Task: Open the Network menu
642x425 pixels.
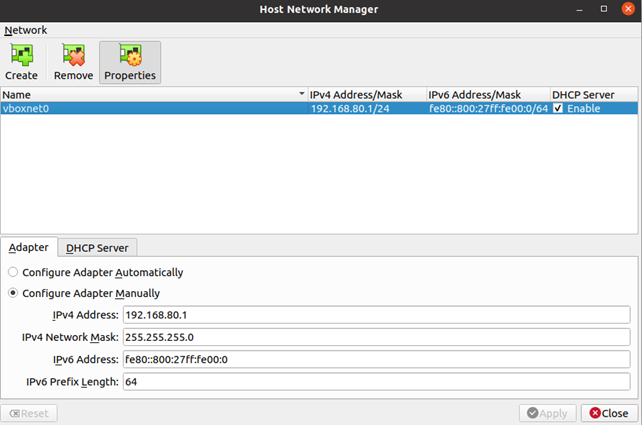Action: tap(25, 30)
